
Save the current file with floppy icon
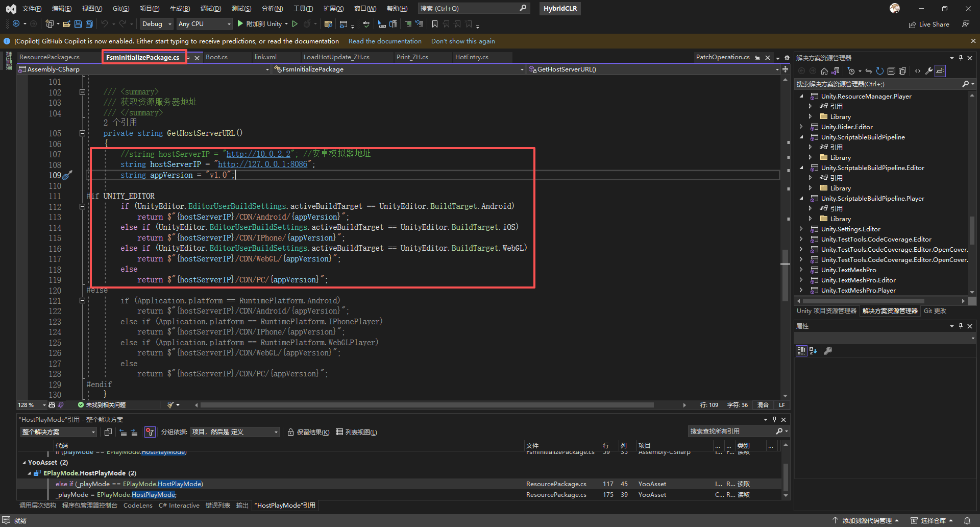tap(78, 24)
